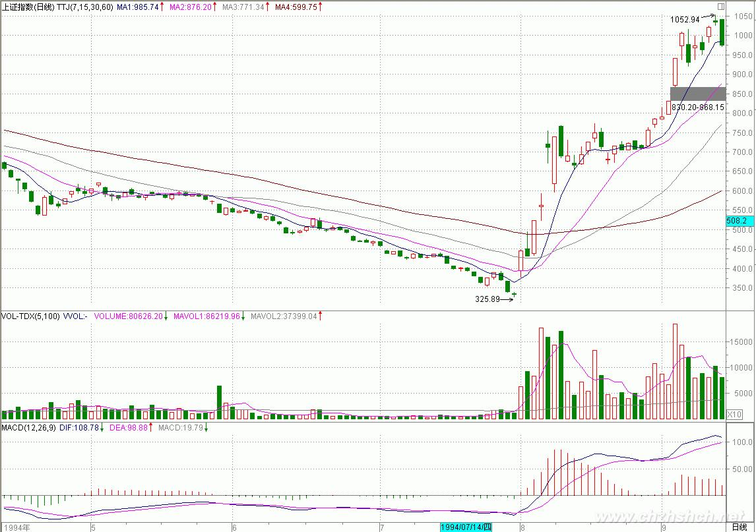
Task: Select the MA2:876.20 moving average label
Action: click(x=190, y=7)
